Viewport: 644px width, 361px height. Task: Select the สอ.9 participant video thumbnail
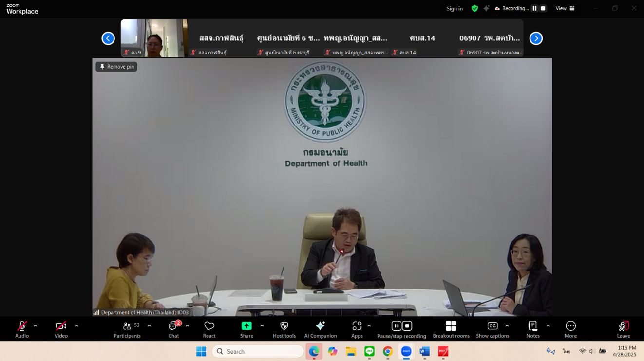click(154, 38)
